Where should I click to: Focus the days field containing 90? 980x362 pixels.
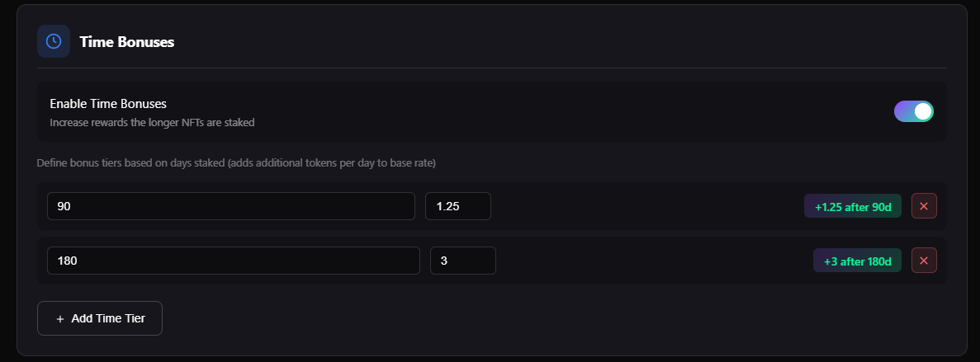[x=230, y=206]
